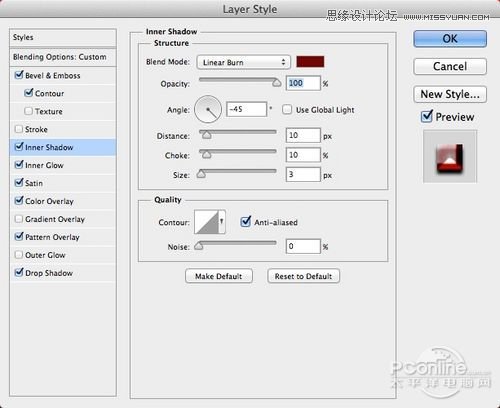This screenshot has width=500, height=408.
Task: Click the Opacity value field
Action: click(303, 83)
